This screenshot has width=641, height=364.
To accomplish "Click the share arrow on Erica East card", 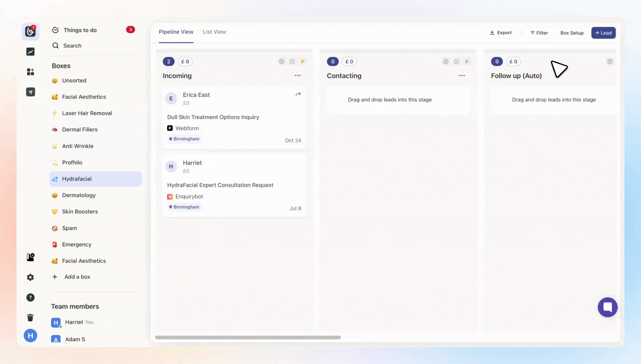I will (x=298, y=94).
